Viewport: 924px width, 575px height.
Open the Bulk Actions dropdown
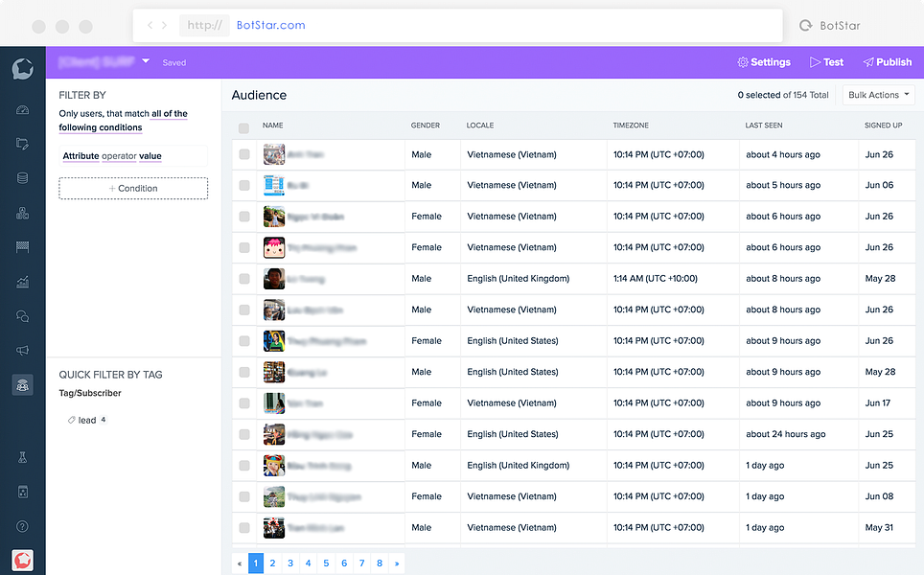pyautogui.click(x=879, y=95)
